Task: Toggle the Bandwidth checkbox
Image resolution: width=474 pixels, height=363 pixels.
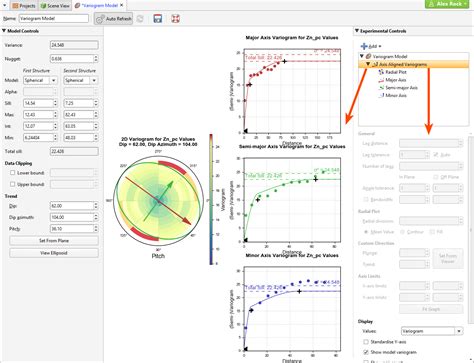Action: point(366,199)
